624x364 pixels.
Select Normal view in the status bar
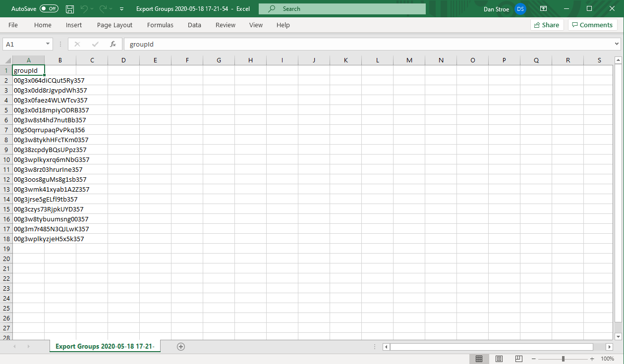point(479,359)
